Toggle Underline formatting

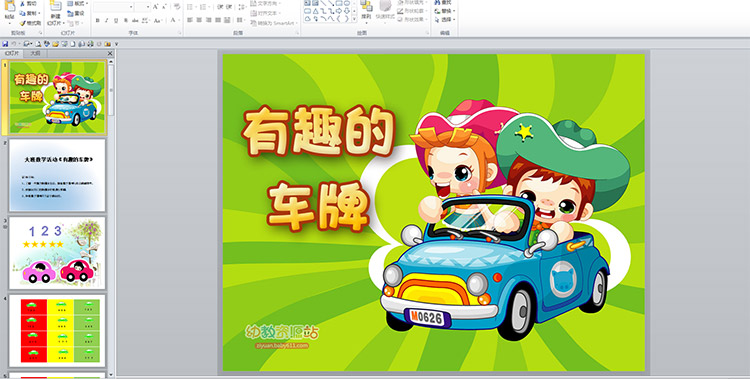[116, 20]
